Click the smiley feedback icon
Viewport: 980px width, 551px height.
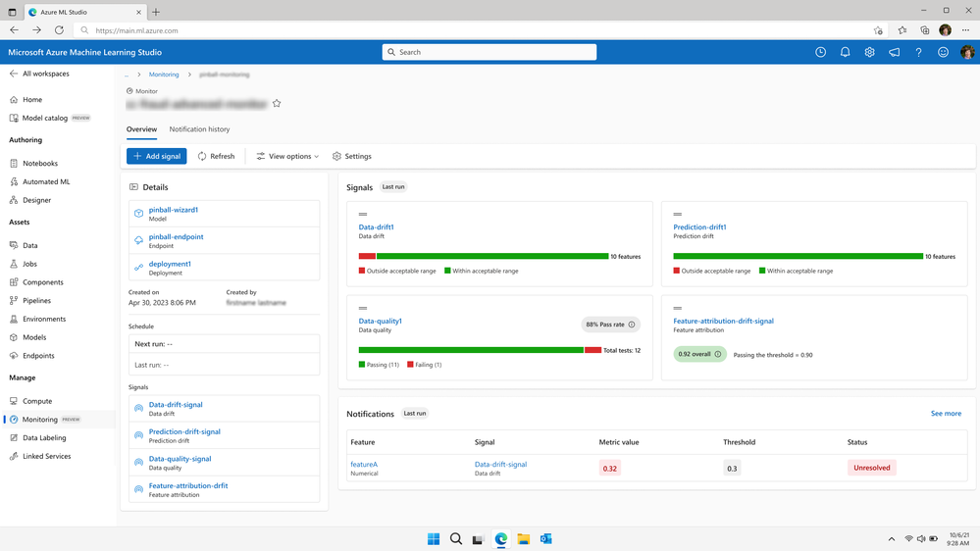pyautogui.click(x=943, y=53)
